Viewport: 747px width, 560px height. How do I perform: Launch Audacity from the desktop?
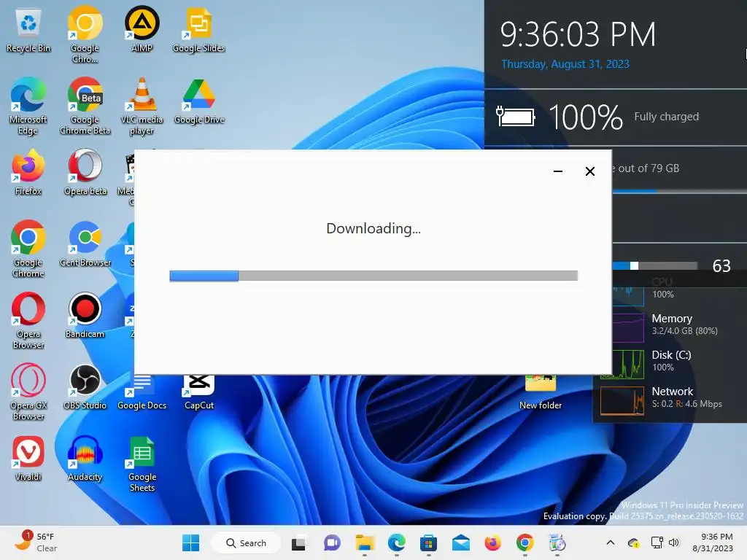tap(85, 459)
